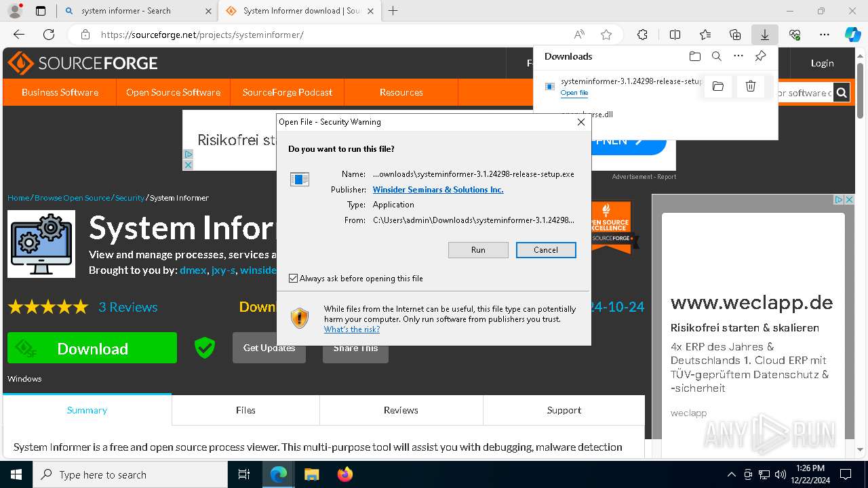The image size is (868, 488).
Task: Open more options in Downloads panel
Action: (x=738, y=56)
